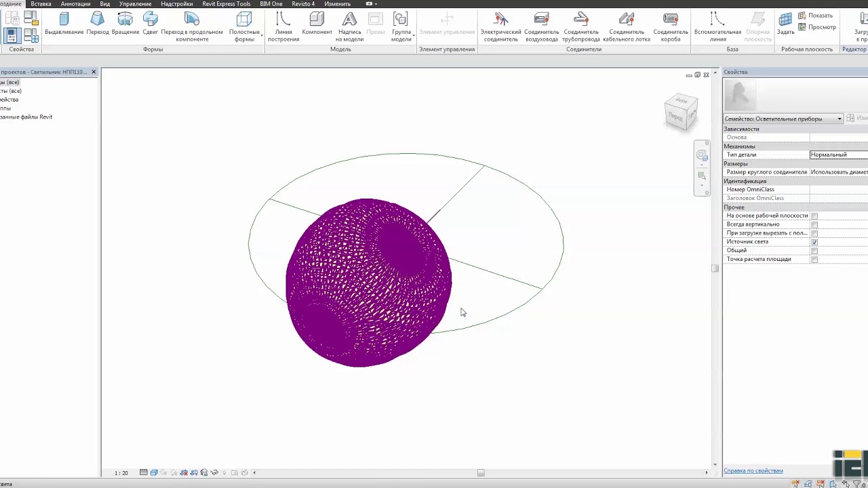Add a Соединитель воздуховода connector
This screenshot has height=488, width=868.
[541, 27]
